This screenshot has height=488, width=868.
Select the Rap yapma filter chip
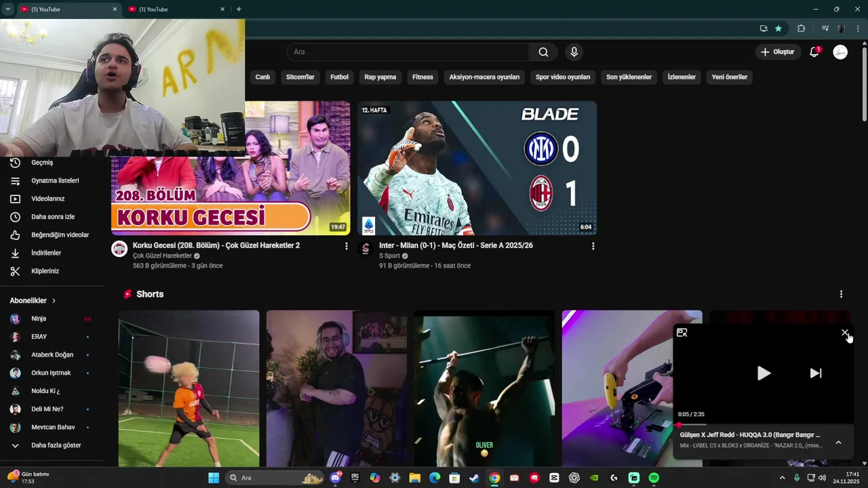[x=380, y=77]
